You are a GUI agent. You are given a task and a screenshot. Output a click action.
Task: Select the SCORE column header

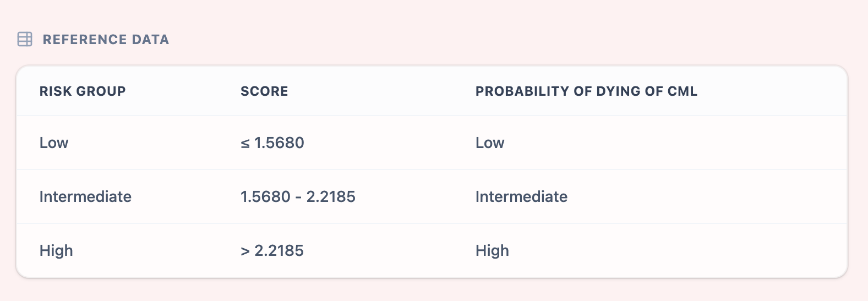[x=264, y=91]
